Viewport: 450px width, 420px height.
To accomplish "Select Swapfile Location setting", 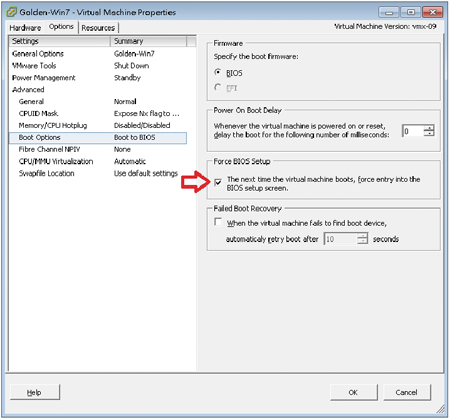I will click(x=98, y=174).
